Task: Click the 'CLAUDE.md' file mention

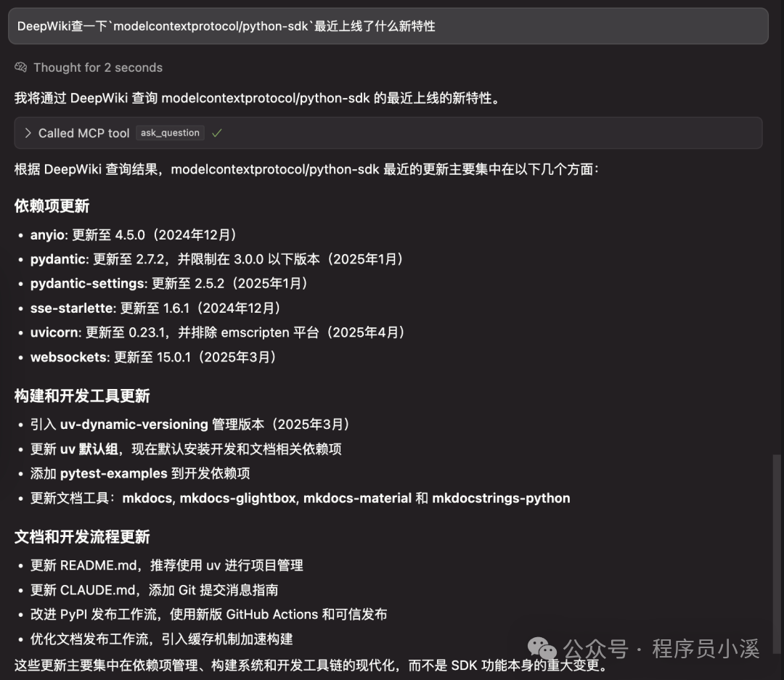Action: [94, 590]
